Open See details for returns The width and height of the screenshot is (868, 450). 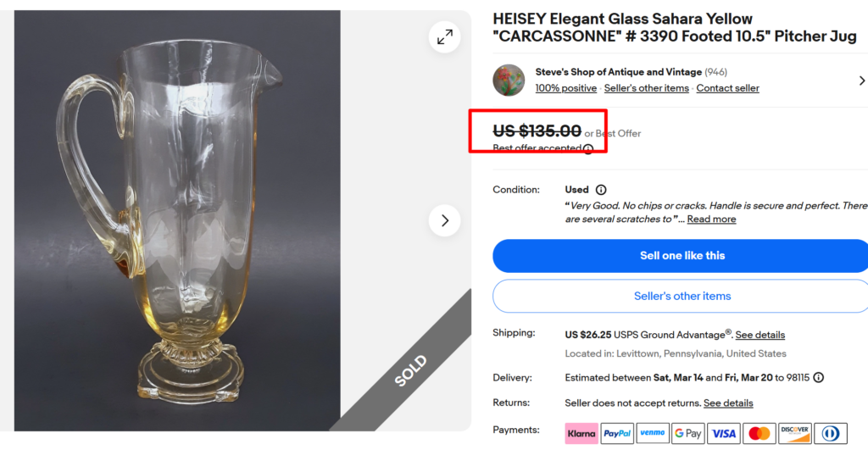coord(728,403)
